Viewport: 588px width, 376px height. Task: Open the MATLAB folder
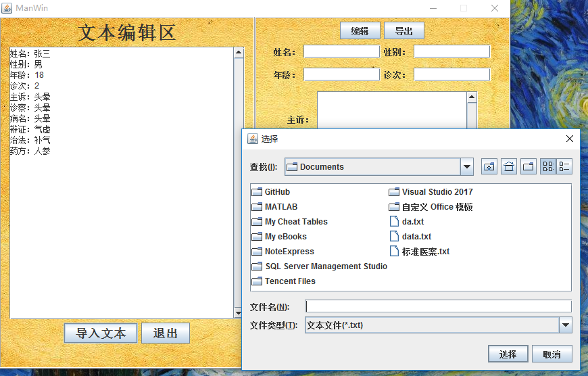(x=275, y=207)
